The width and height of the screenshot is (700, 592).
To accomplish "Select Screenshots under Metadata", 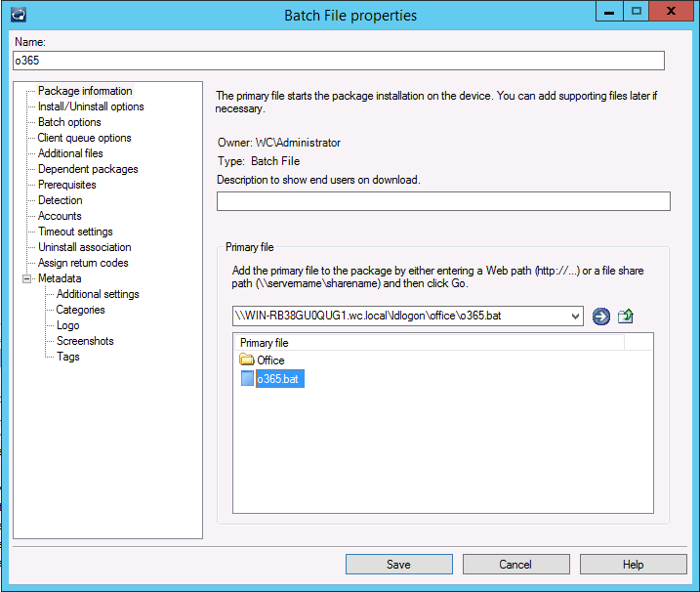I will click(x=85, y=341).
